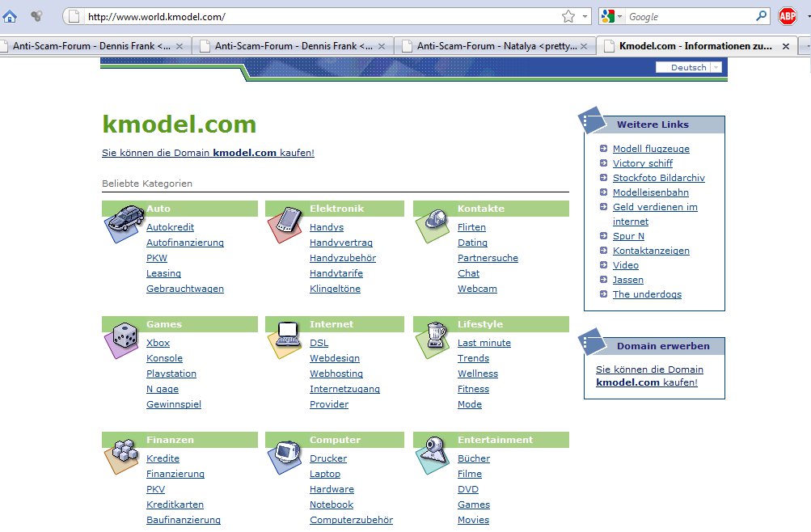This screenshot has width=811, height=532.
Task: Click the search magnifier icon in Google box
Action: (x=761, y=16)
